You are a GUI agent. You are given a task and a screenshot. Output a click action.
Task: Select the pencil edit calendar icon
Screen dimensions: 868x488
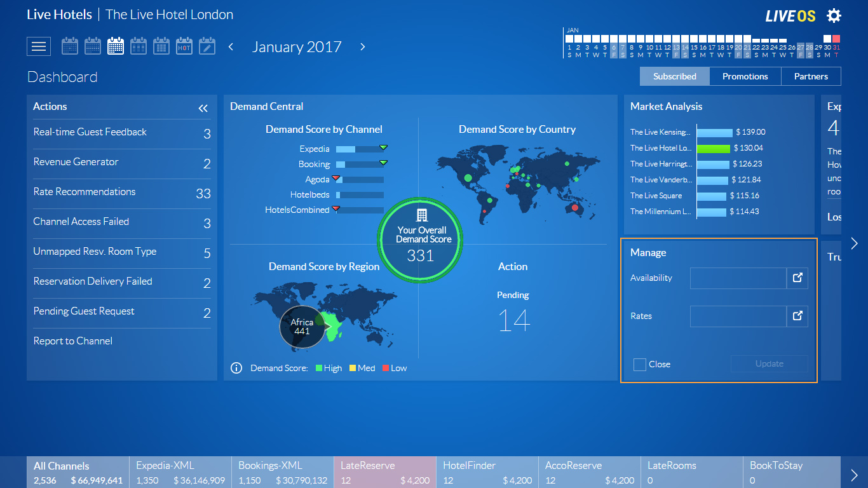207,46
